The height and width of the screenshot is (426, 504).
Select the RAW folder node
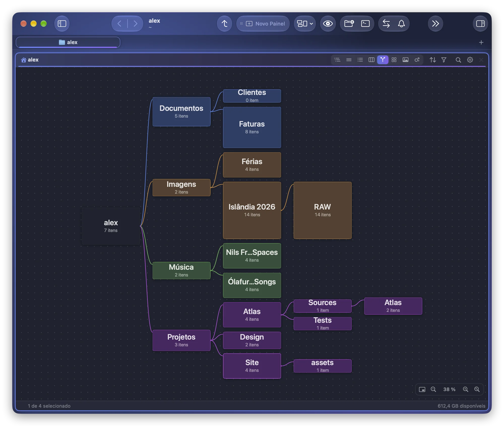[323, 210]
